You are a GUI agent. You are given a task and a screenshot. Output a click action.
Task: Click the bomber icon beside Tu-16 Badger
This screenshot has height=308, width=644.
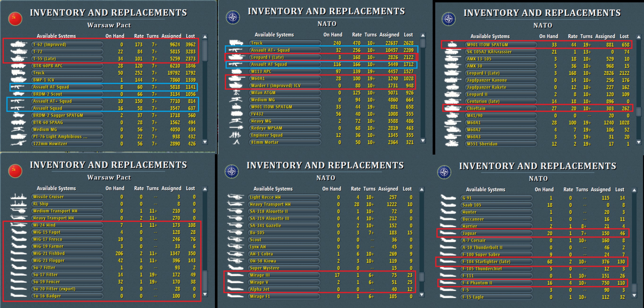point(18,295)
